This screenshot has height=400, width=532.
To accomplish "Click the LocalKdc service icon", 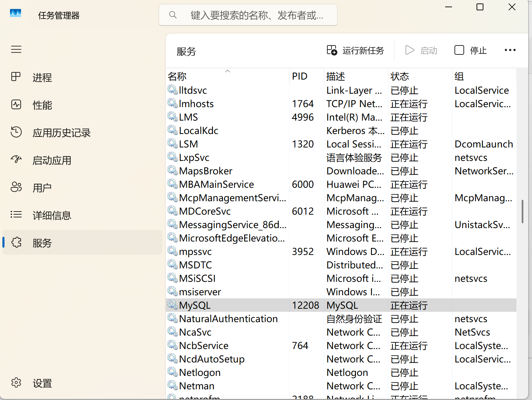I will (173, 130).
